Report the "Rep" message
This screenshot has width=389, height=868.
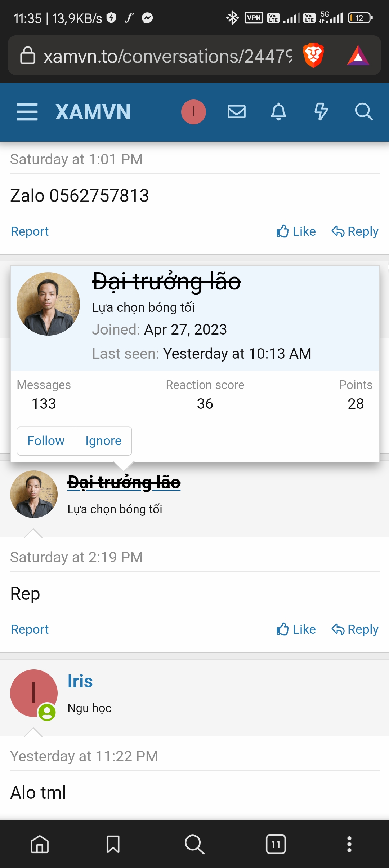[30, 629]
